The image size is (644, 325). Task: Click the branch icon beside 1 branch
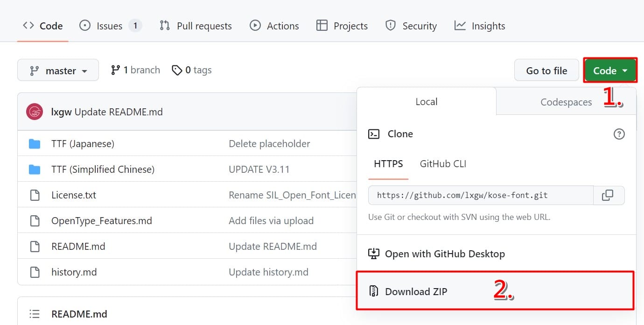click(x=115, y=70)
